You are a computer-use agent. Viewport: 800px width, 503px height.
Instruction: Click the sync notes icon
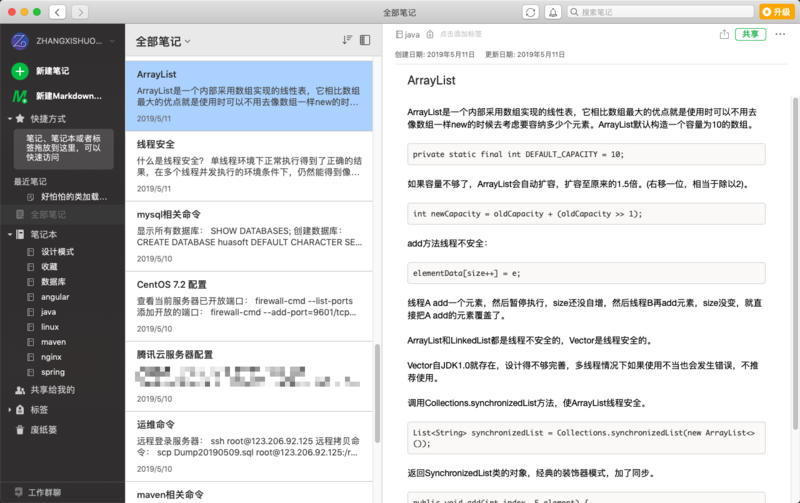531,12
